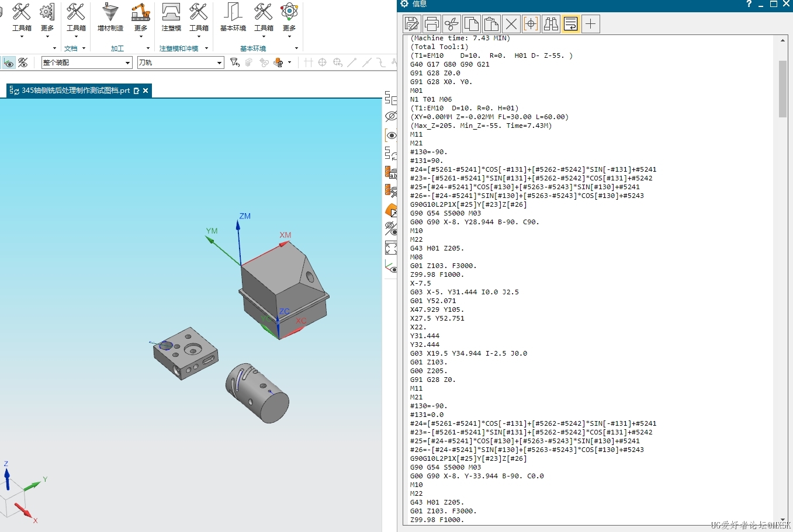Image resolution: width=793 pixels, height=532 pixels.
Task: Click the reset filter funnel icon
Action: (234, 62)
